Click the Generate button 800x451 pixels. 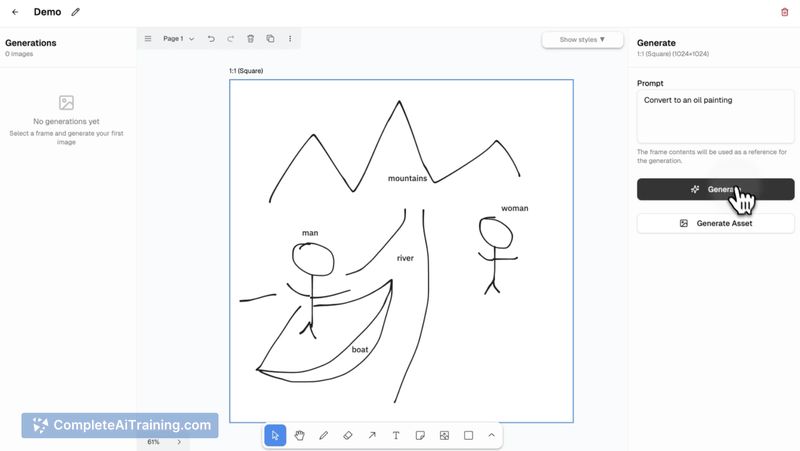click(715, 189)
